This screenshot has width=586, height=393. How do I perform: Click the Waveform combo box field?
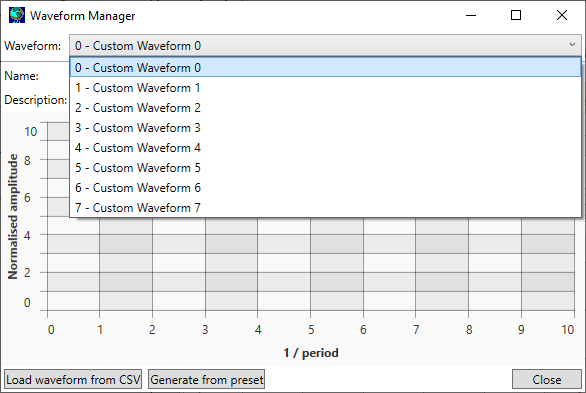click(325, 46)
